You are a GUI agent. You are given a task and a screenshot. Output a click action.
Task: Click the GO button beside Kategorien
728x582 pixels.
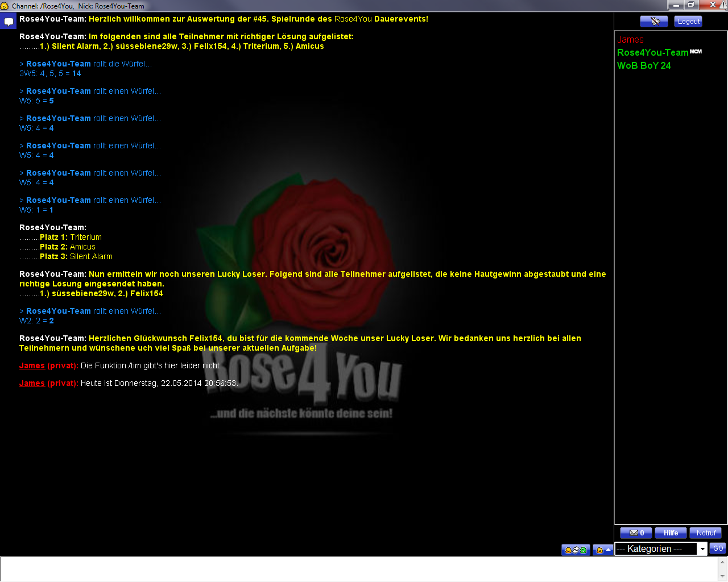pos(718,548)
